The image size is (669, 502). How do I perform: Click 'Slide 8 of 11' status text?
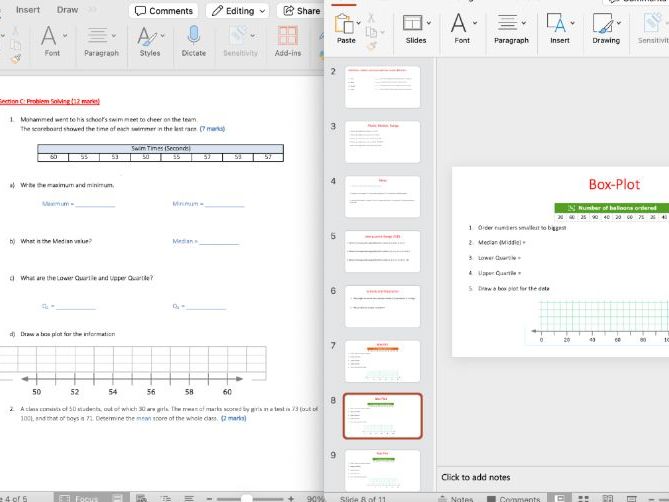[363, 499]
